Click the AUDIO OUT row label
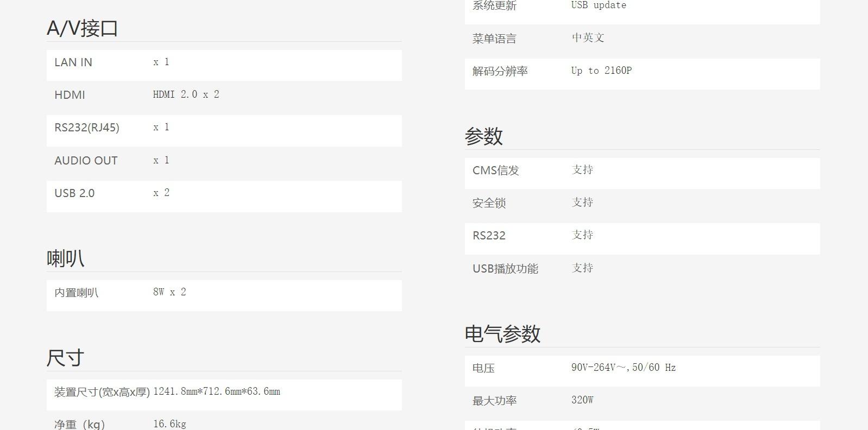 click(86, 161)
